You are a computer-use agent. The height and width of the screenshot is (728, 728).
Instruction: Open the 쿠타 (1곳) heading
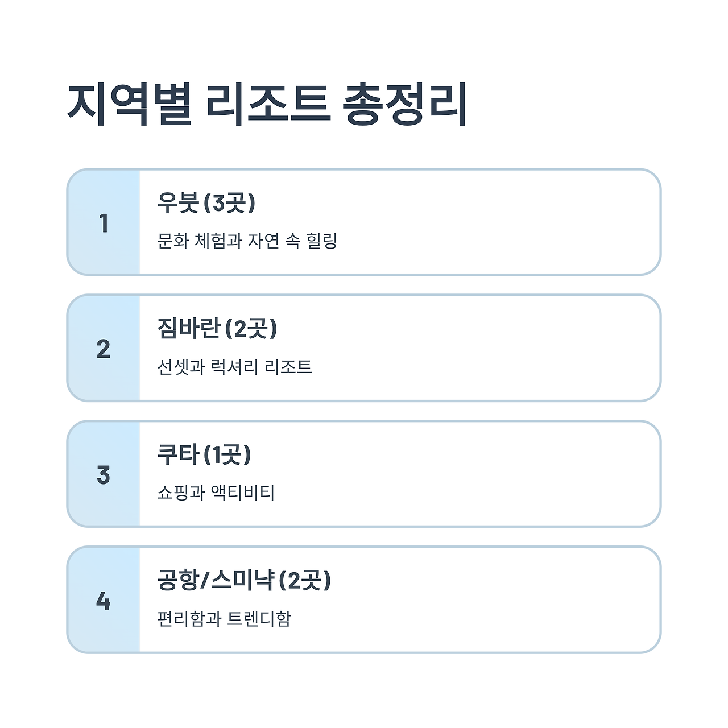204,455
